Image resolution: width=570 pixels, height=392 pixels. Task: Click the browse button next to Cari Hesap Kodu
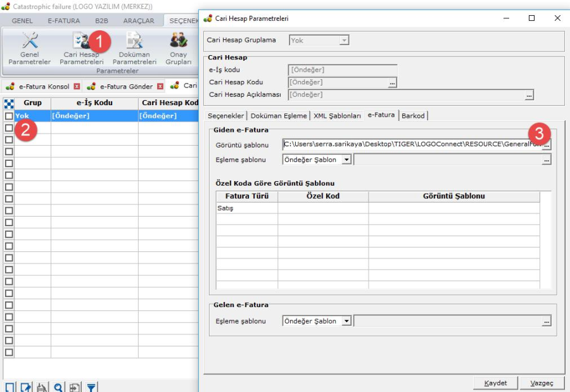(x=392, y=83)
